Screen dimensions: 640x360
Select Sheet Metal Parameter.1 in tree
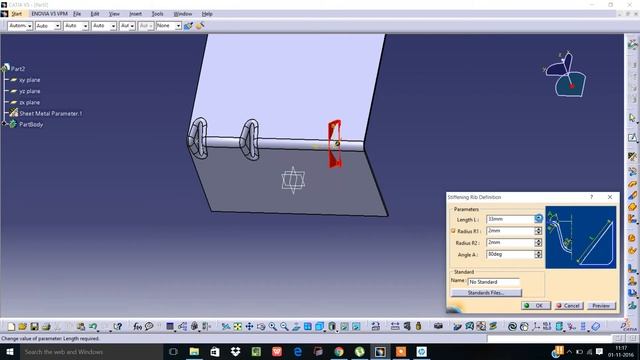(51, 113)
